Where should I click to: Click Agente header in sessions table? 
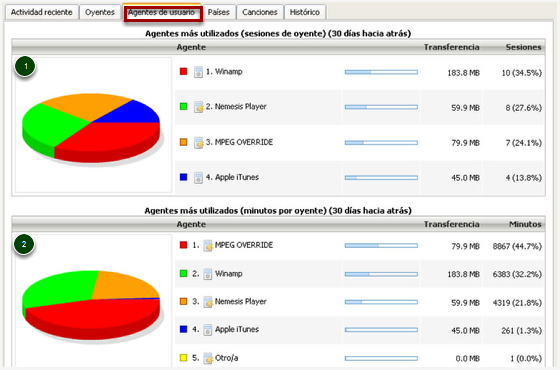click(x=191, y=47)
